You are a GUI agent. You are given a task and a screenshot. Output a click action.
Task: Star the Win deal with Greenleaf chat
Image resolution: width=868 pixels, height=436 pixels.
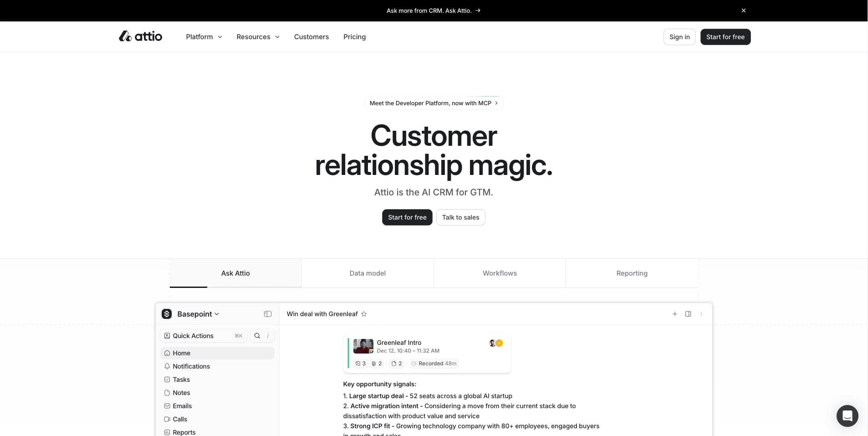tap(364, 314)
